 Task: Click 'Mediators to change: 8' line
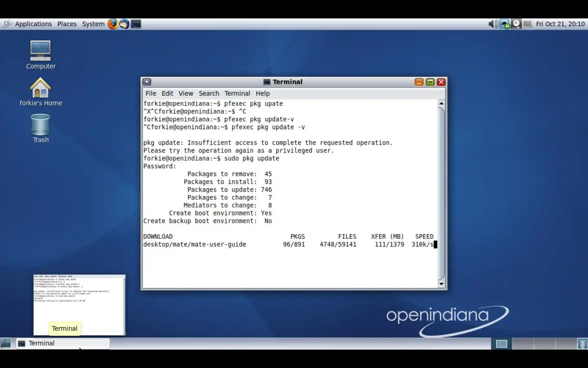(228, 205)
